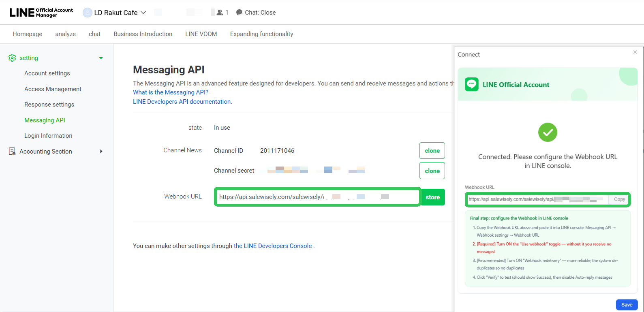Copy the Webhook URL in Connect dialog
This screenshot has width=644, height=312.
click(619, 199)
